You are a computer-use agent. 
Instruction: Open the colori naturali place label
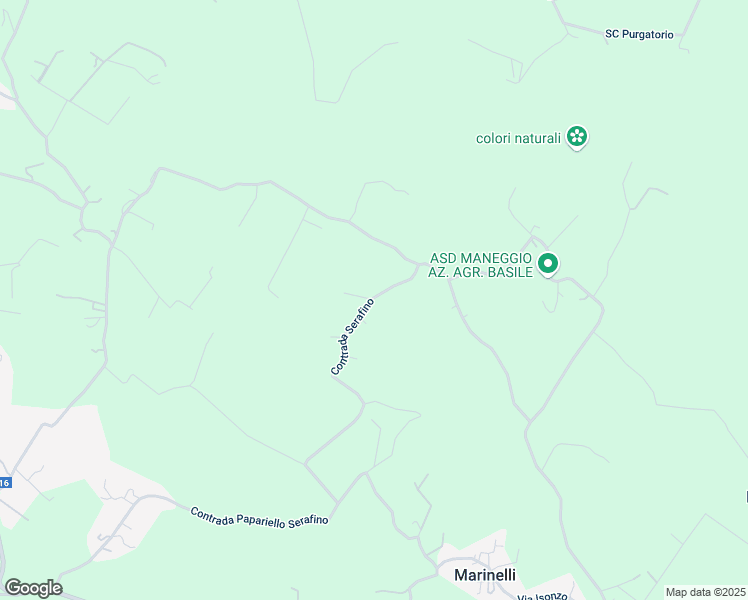[x=518, y=138]
